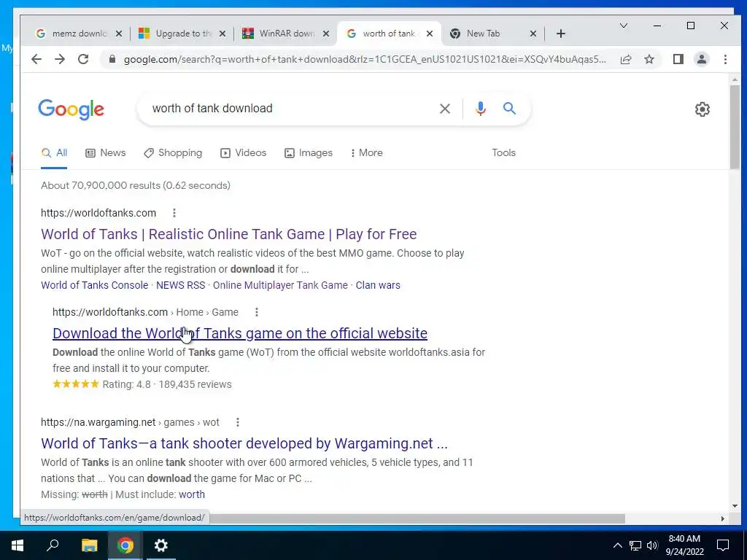This screenshot has width=747, height=560.
Task: Select the Shopping search filter
Action: (x=173, y=153)
